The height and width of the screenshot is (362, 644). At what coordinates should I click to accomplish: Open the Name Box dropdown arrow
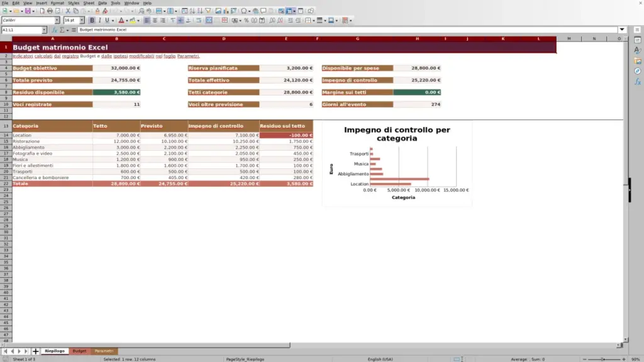pyautogui.click(x=44, y=30)
